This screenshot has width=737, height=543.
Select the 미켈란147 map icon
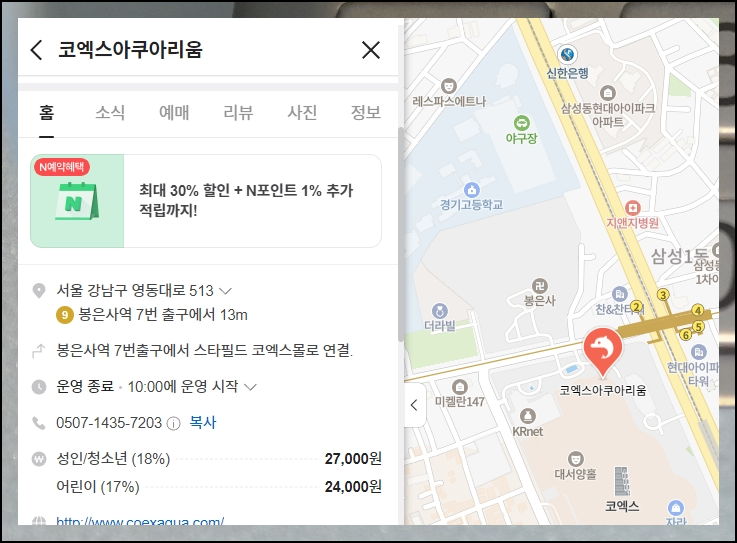[459, 387]
